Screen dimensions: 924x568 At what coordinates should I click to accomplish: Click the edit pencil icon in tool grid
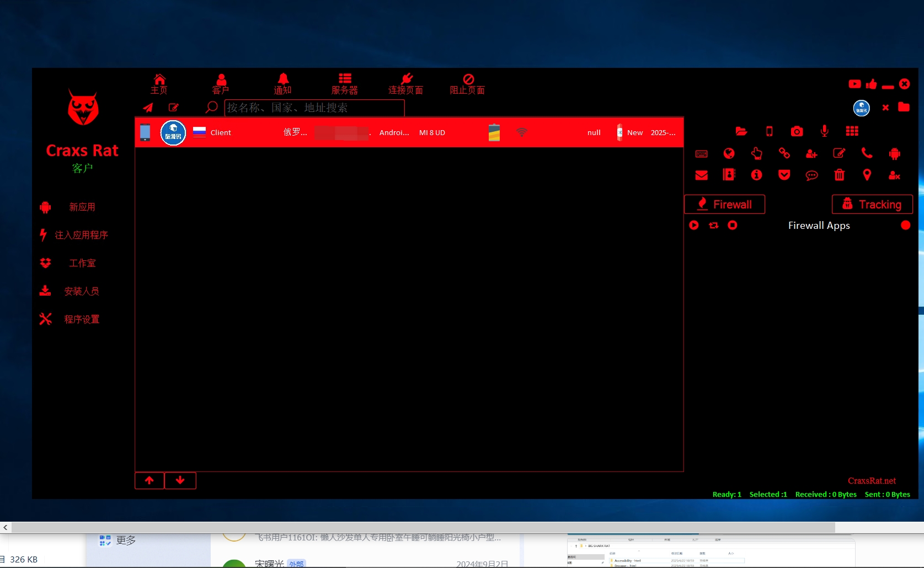pos(839,153)
